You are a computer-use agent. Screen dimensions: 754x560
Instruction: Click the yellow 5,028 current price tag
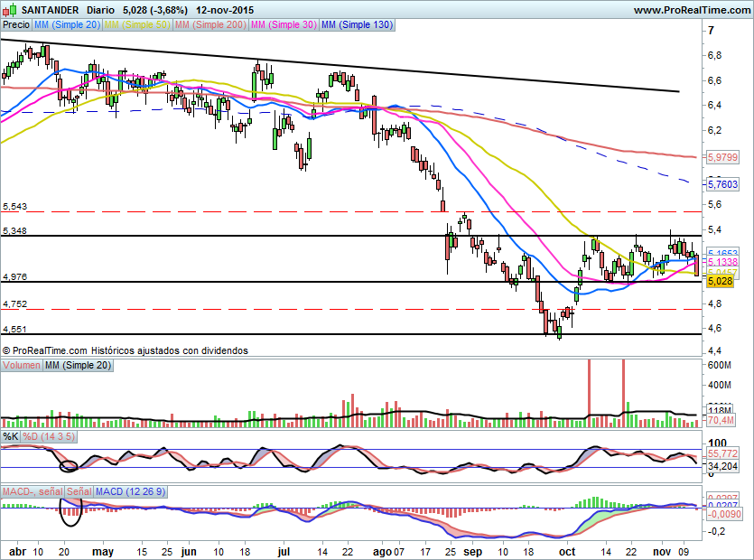[x=719, y=282]
